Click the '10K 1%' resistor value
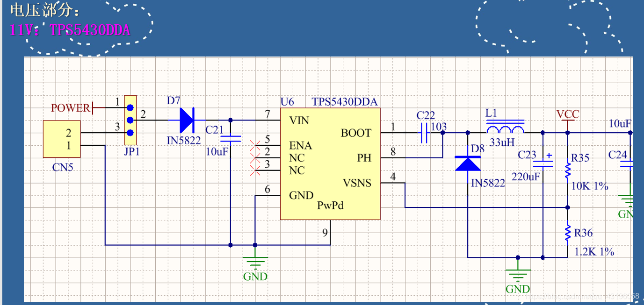The height and width of the screenshot is (305, 644). click(590, 186)
